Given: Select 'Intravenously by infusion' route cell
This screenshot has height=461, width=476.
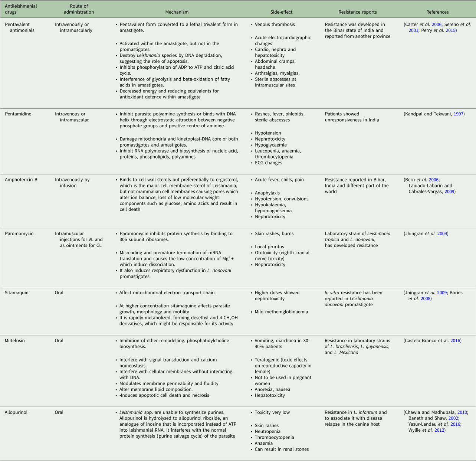Looking at the screenshot, I should pyautogui.click(x=72, y=183).
